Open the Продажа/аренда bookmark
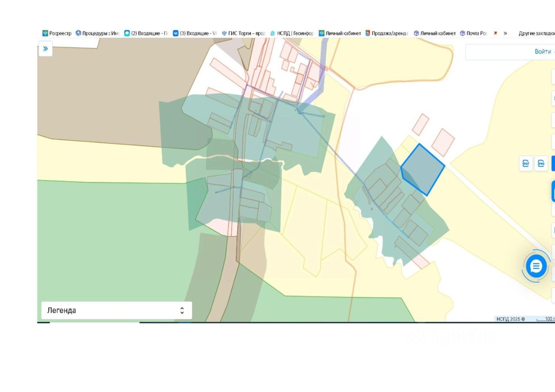Image resolution: width=555 pixels, height=392 pixels. click(387, 33)
